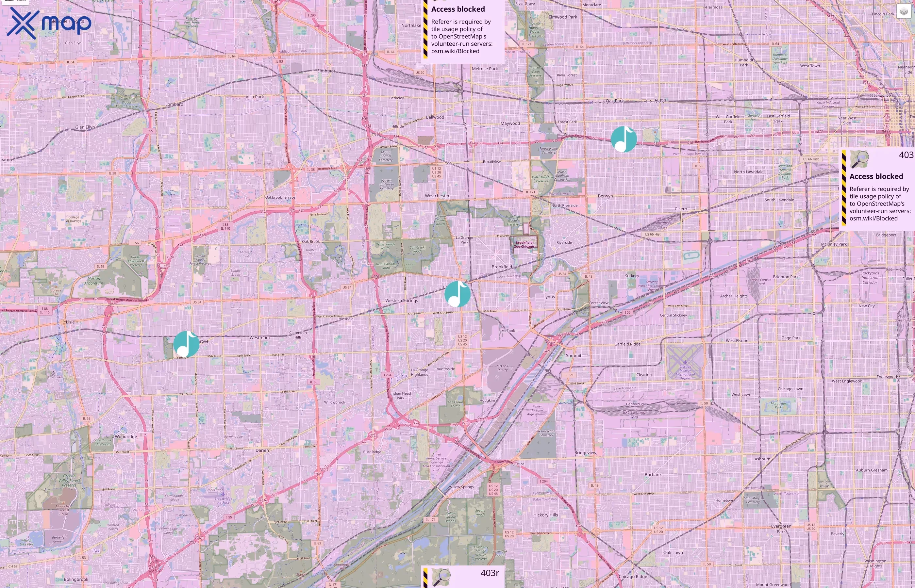
Task: Click the Mount Greenwood label
Action: [x=773, y=584]
